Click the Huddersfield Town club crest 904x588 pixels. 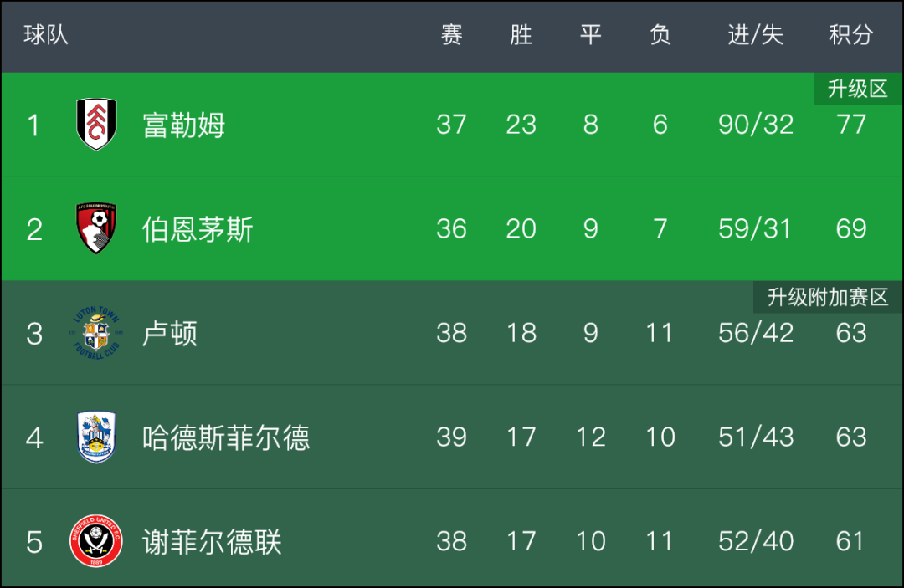(x=96, y=437)
